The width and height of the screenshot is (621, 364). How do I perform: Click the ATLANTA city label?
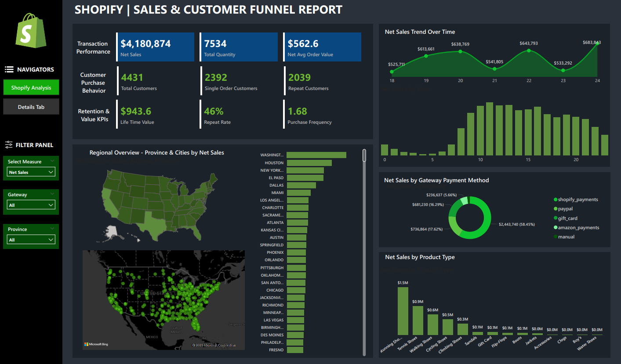[x=275, y=223]
